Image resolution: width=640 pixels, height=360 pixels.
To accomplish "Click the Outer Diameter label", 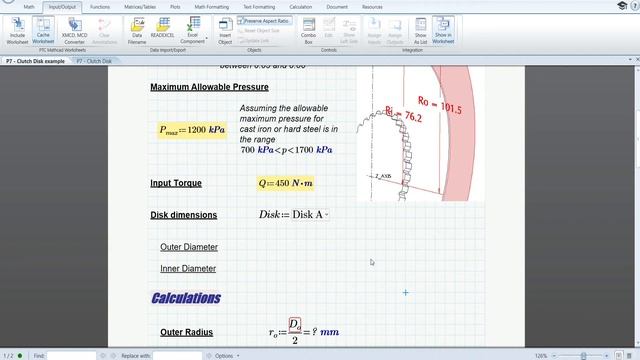I will point(189,247).
